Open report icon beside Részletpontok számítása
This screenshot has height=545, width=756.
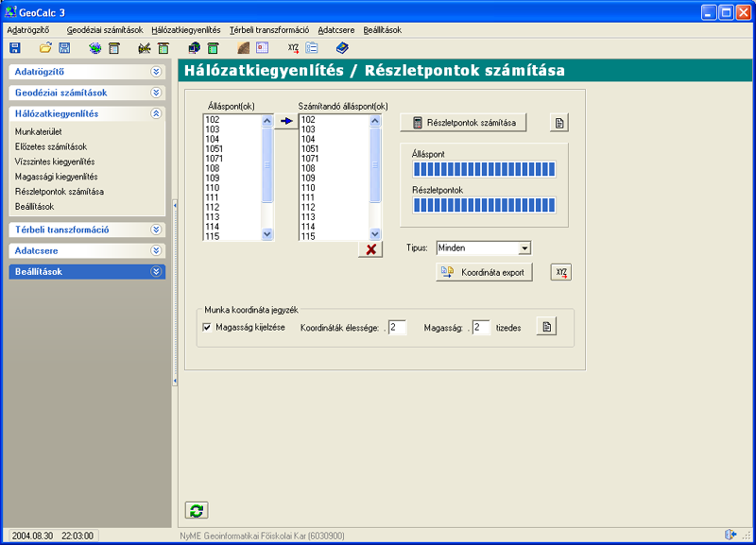click(559, 123)
